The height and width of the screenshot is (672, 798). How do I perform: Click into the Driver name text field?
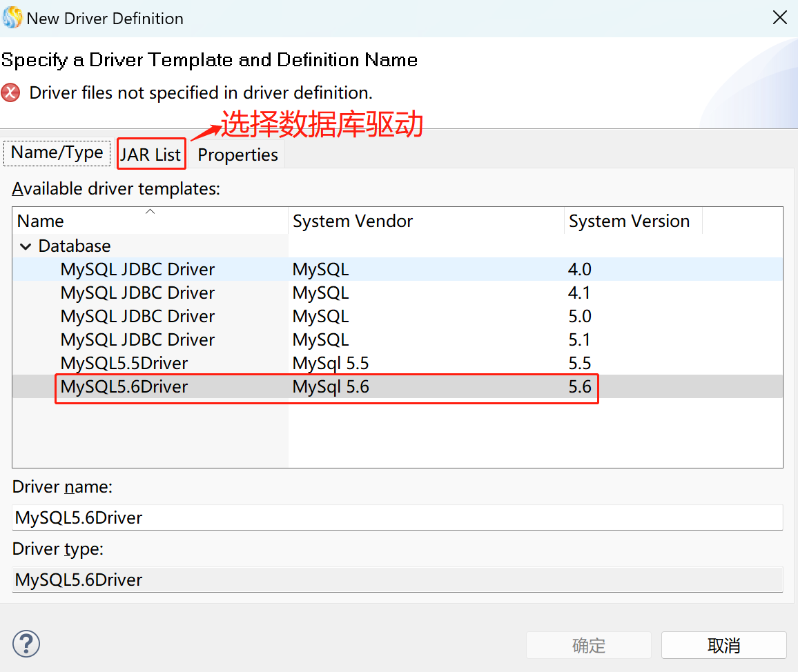coord(397,517)
